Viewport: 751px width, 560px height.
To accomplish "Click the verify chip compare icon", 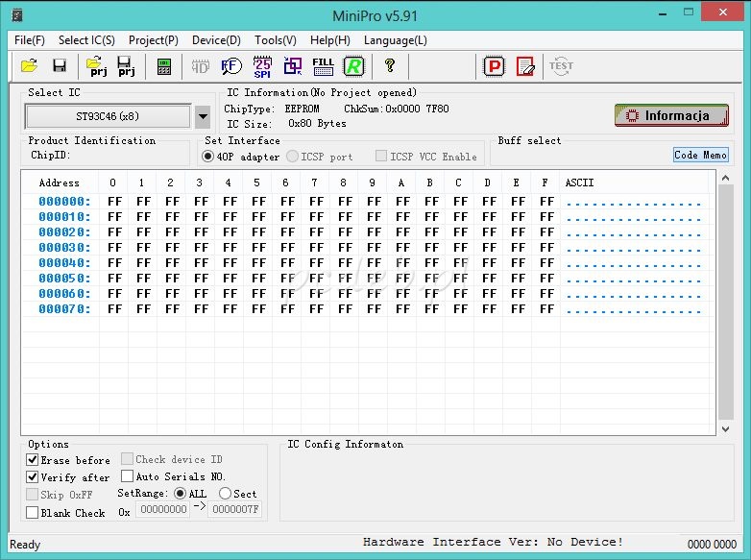I will (293, 66).
